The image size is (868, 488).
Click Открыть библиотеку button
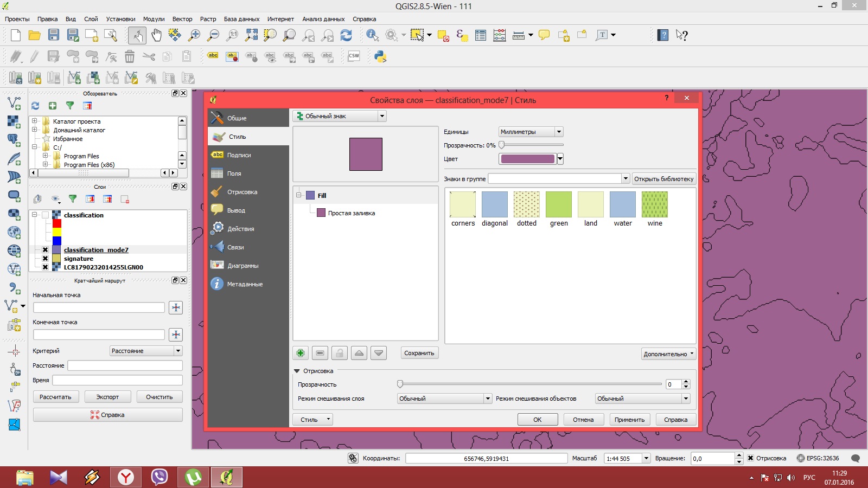664,178
